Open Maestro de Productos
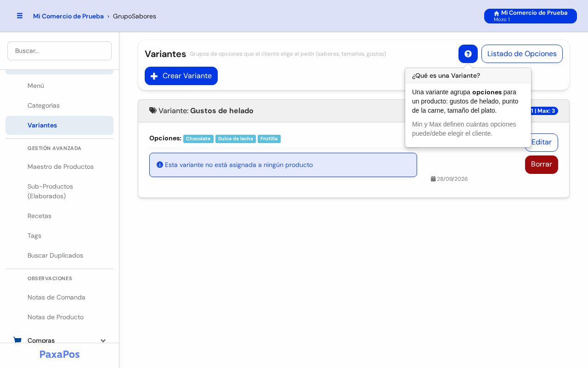Viewport: 588px width, 368px height. (x=59, y=167)
